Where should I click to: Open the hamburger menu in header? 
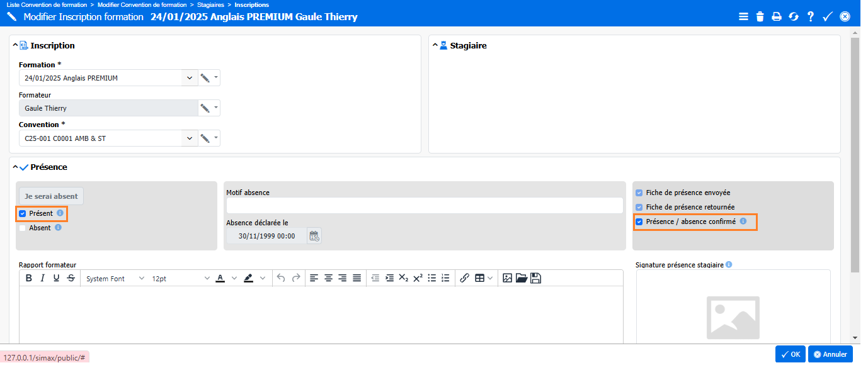click(x=743, y=17)
